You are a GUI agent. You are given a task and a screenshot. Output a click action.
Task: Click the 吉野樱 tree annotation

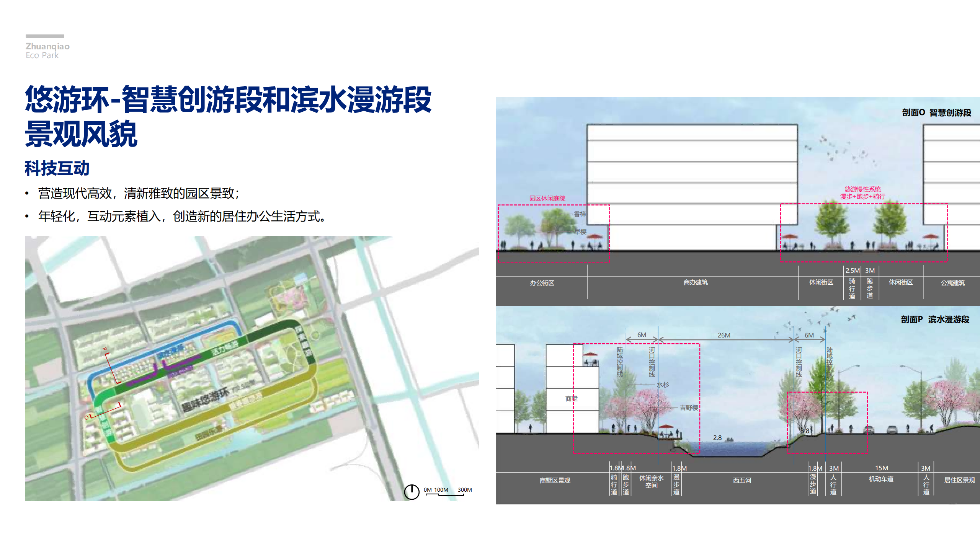(689, 408)
